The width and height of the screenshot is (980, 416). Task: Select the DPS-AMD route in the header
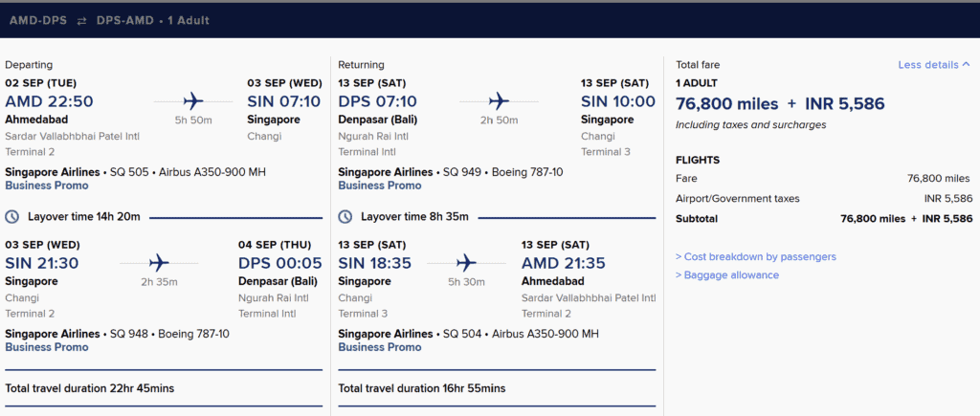pos(125,21)
